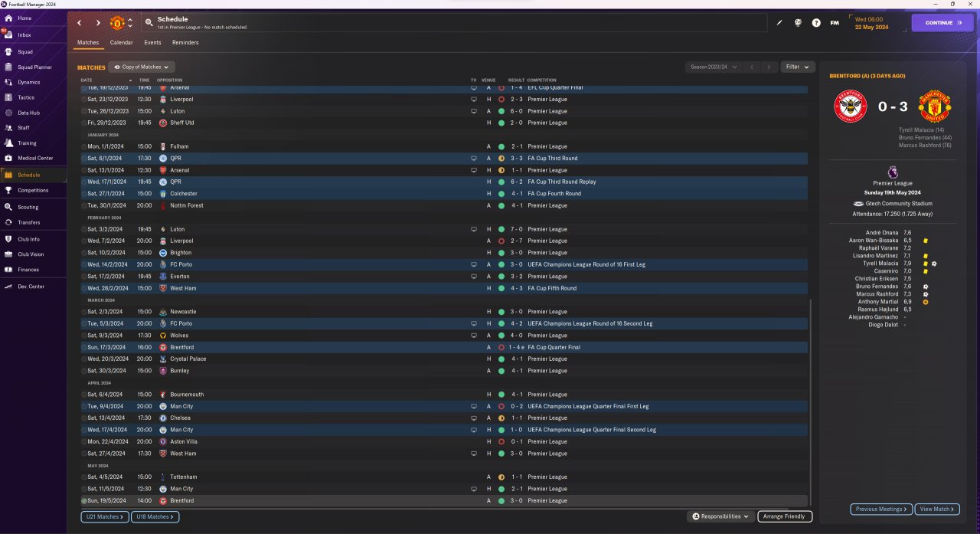980x534 pixels.
Task: Open Dynamics in the sidebar
Action: click(x=29, y=82)
